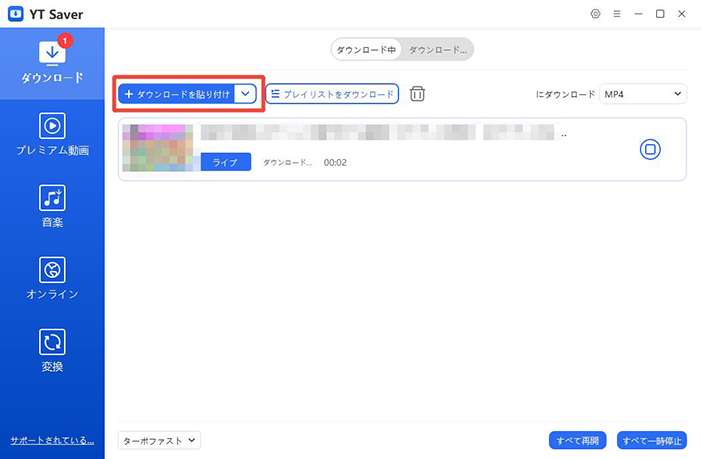This screenshot has height=459, width=701.
Task: Click the ダウンロード... status text in the row
Action: [287, 163]
